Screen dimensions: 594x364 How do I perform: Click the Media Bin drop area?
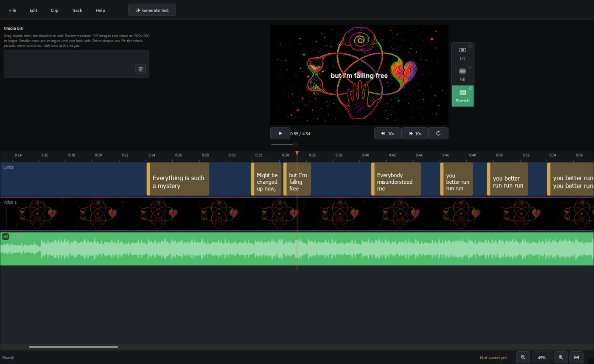[76, 64]
